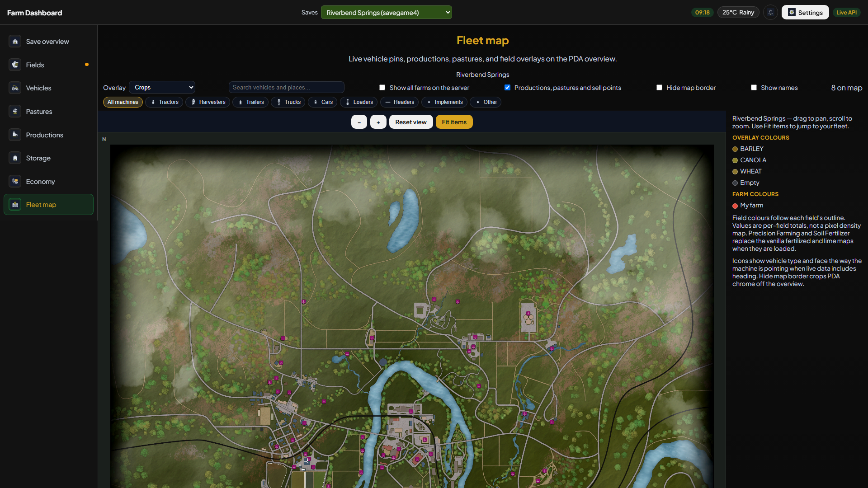The height and width of the screenshot is (488, 868).
Task: Click the harvester icon in Harvesters chip
Action: 193,102
